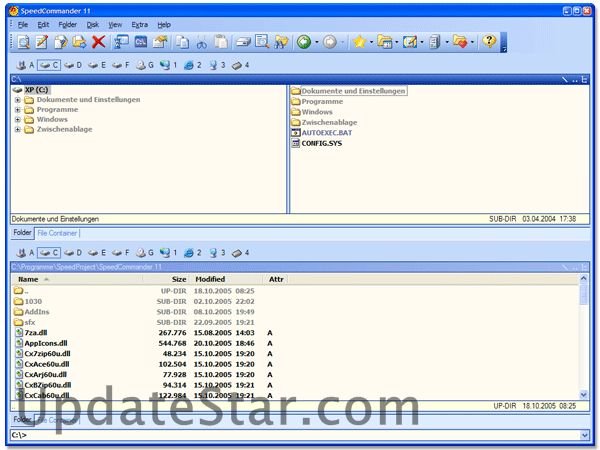Click the red X Delete toolbar icon
This screenshot has width=600, height=450.
pos(98,42)
